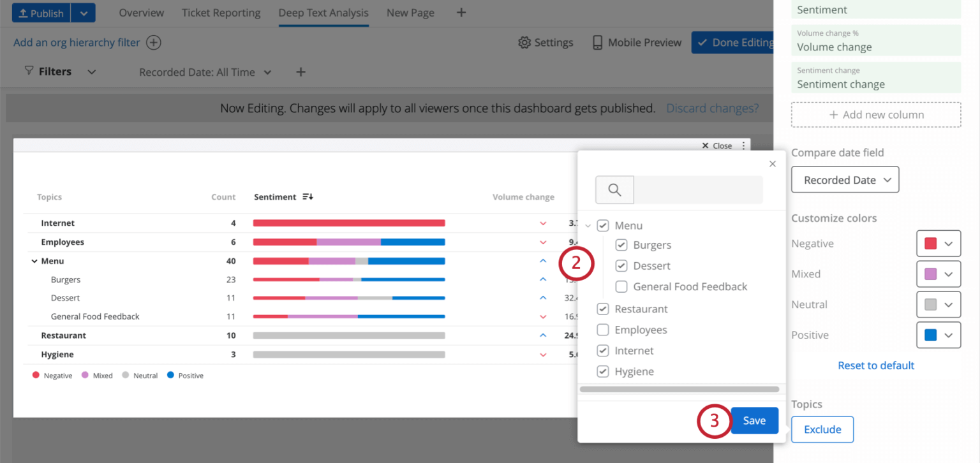Click the add org hierarchy filter plus icon
The height and width of the screenshot is (463, 980).
point(154,43)
